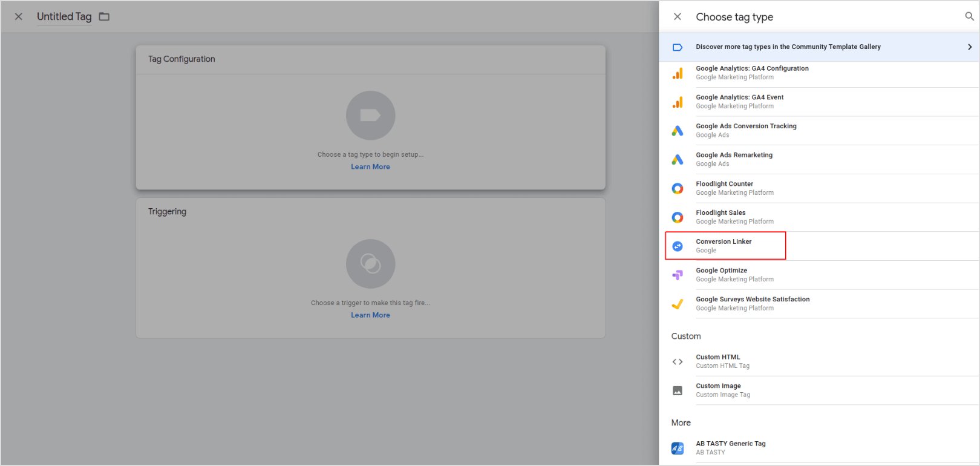Click the 'Choose tag type' panel title
Screen dimensions: 980x466
click(x=734, y=17)
